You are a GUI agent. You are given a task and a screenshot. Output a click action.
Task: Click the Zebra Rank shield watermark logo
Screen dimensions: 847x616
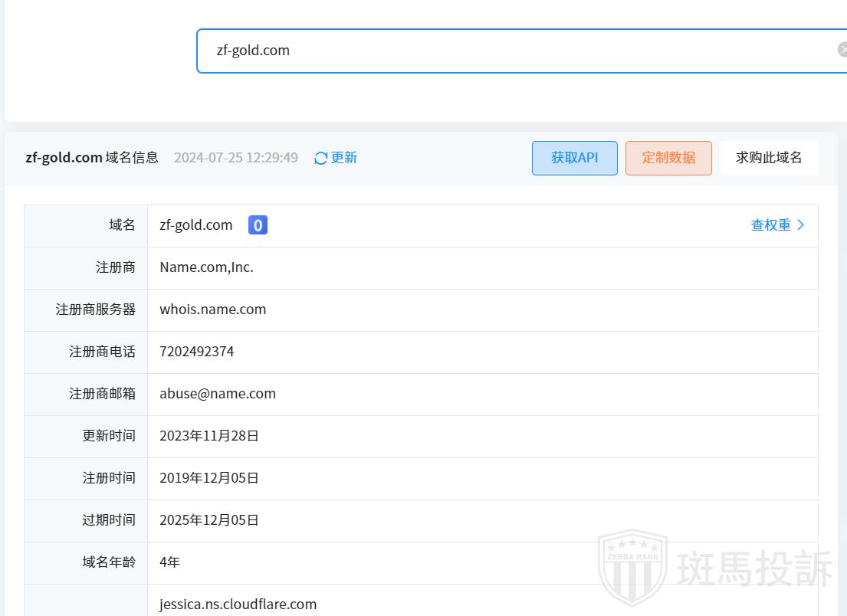pos(632,567)
